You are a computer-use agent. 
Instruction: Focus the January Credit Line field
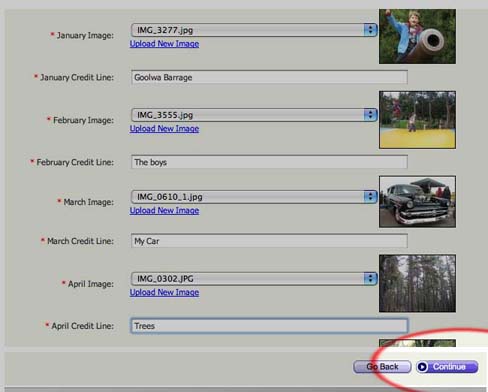click(269, 77)
